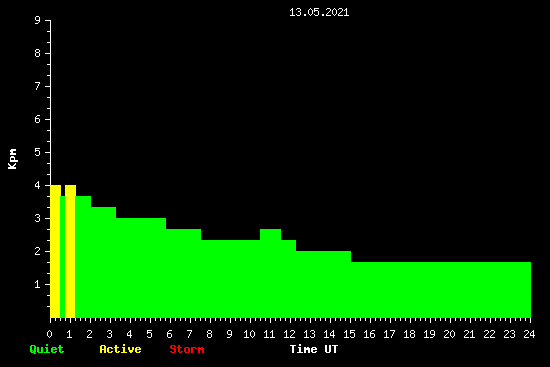Click the hour 24 x-axis tick label
The image size is (550, 367).
click(x=529, y=334)
